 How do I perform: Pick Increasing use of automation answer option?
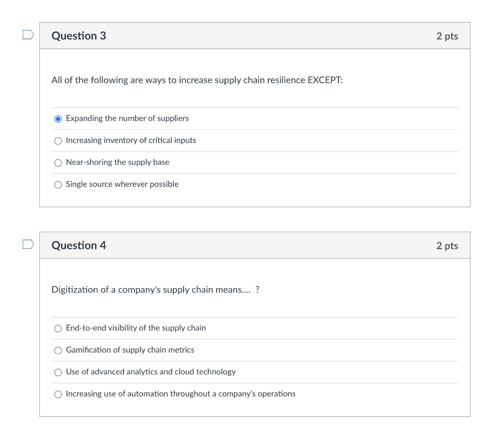pyautogui.click(x=58, y=394)
